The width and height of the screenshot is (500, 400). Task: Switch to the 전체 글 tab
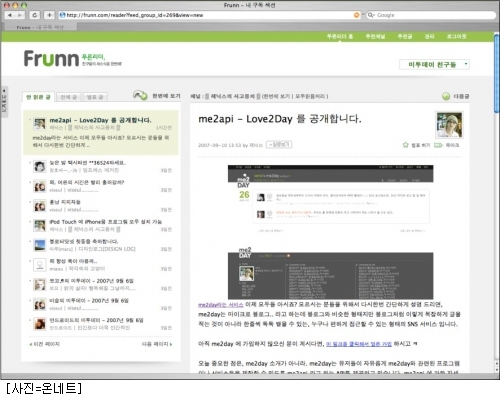coord(69,97)
